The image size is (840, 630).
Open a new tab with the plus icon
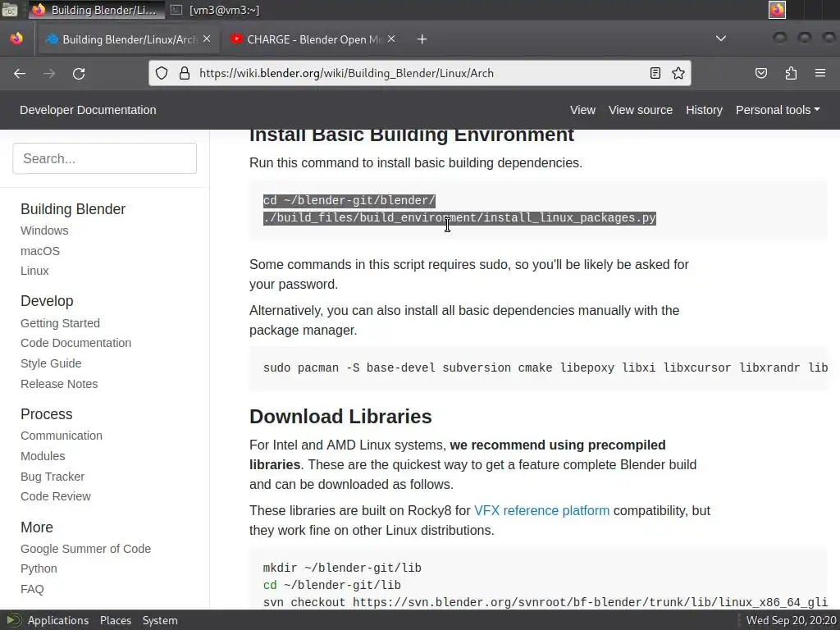[x=422, y=39]
